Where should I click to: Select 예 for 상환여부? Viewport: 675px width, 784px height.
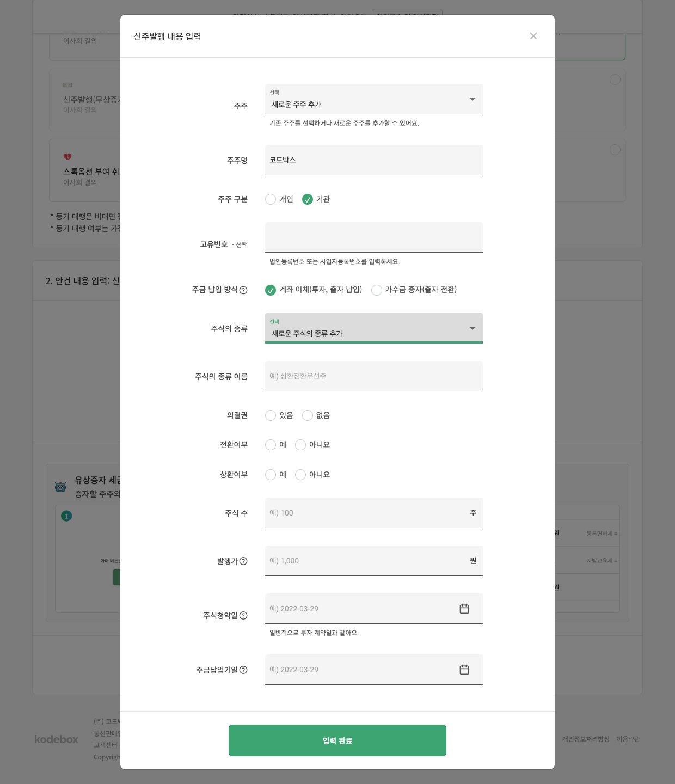coord(271,475)
